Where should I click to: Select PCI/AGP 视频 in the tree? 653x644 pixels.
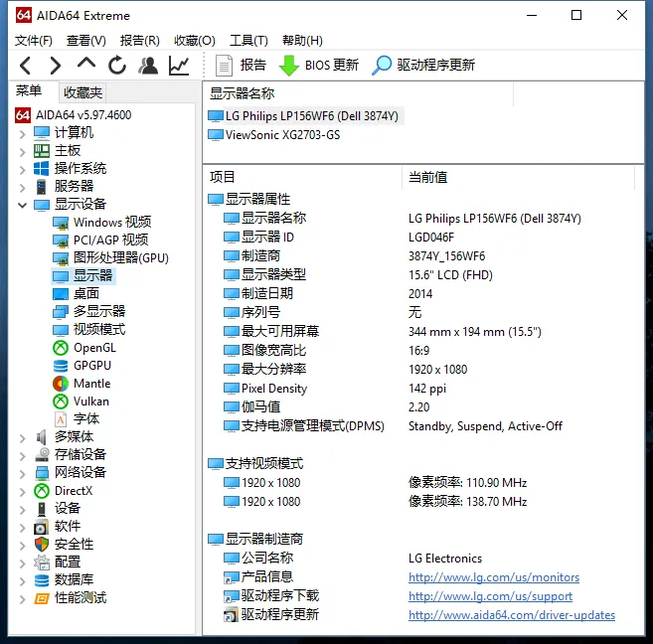click(100, 241)
